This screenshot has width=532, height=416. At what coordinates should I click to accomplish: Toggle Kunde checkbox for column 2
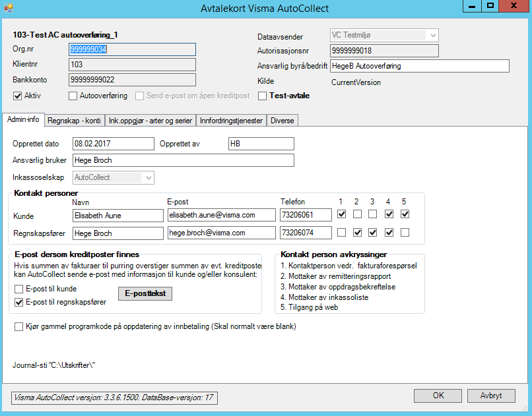pos(357,214)
